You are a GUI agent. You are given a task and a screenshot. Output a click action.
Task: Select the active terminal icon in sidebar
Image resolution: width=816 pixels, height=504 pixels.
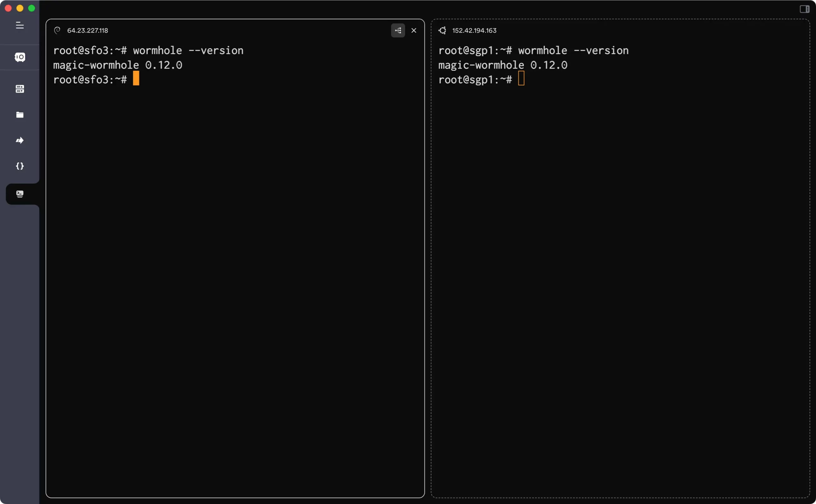20,194
